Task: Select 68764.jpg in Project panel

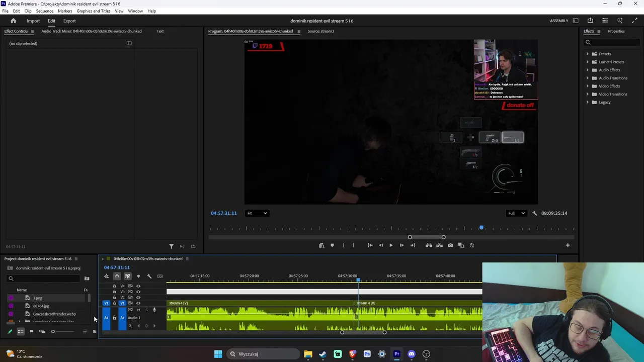Action: click(x=41, y=306)
